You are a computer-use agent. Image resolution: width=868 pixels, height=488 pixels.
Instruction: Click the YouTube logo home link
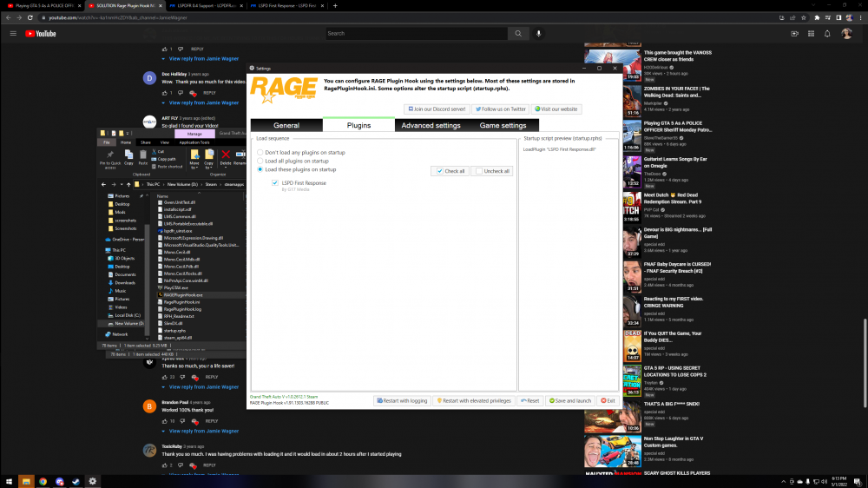[41, 34]
